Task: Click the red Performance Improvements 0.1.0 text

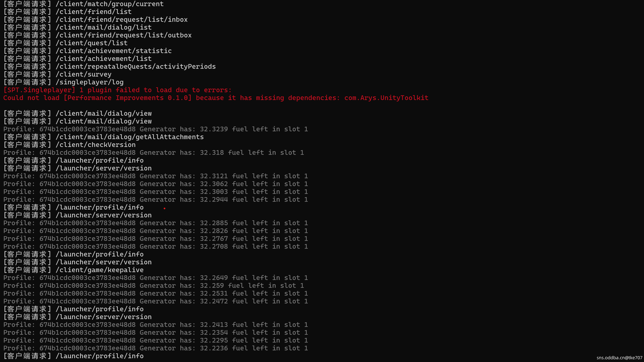Action: click(128, 98)
